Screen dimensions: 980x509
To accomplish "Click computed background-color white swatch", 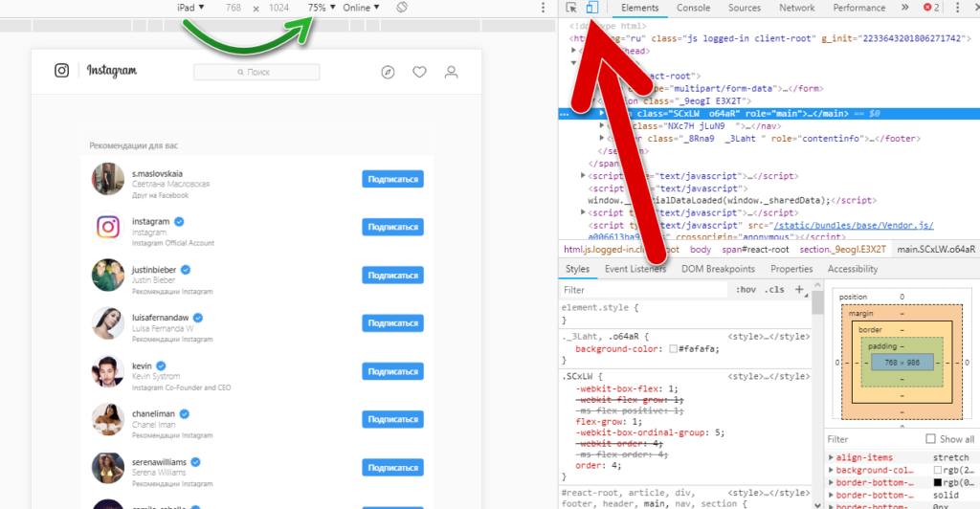I will point(937,470).
